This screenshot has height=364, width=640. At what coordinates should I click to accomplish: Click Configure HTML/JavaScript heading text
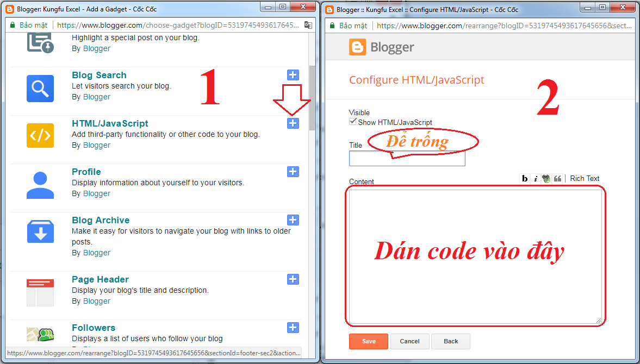coord(417,80)
